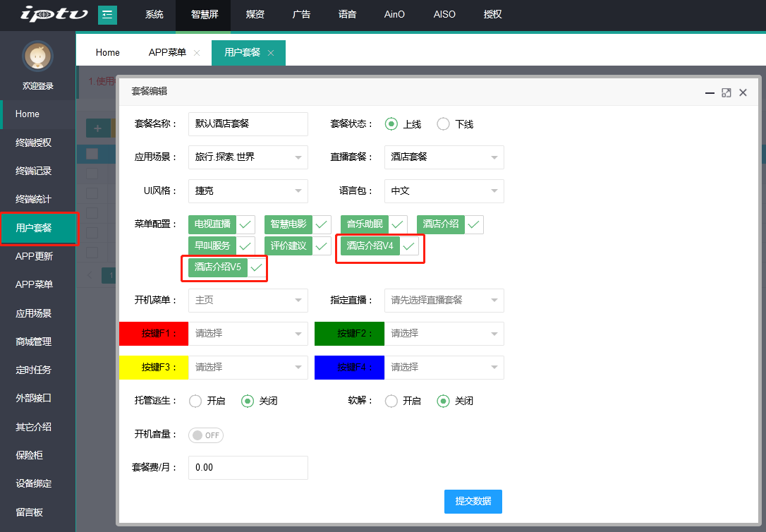Click the user avatar icon
Viewport: 766px width, 532px height.
point(37,56)
